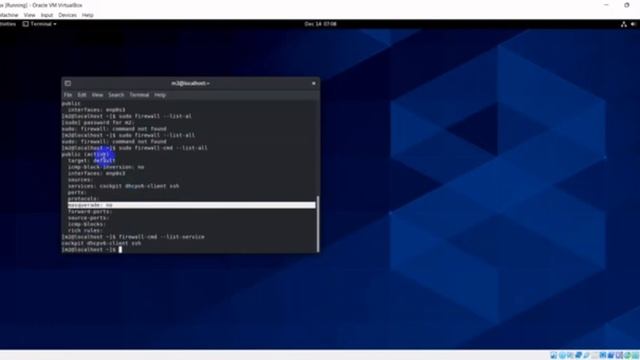Click the 'public (active)' output line
640x360 pixels.
[86, 154]
